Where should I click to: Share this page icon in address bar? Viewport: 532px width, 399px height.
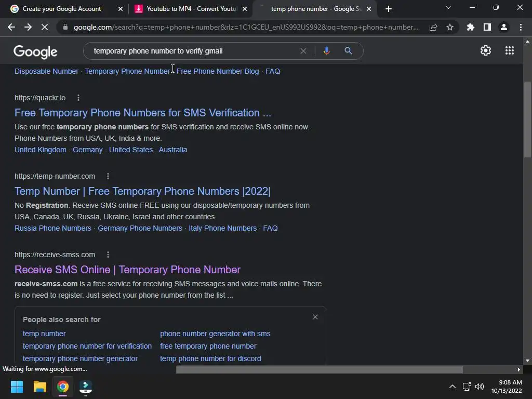(x=433, y=27)
